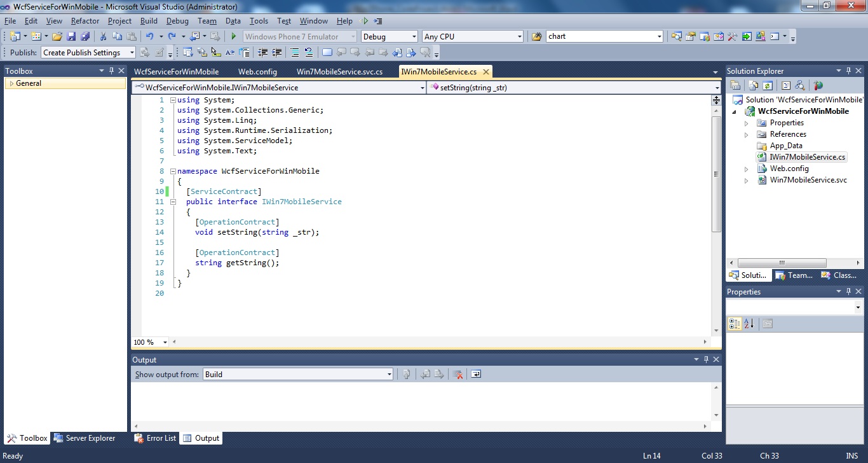Viewport: 868px width, 463px height.
Task: Click the Properties icon in Solution Explorer toolbar
Action: 735,85
